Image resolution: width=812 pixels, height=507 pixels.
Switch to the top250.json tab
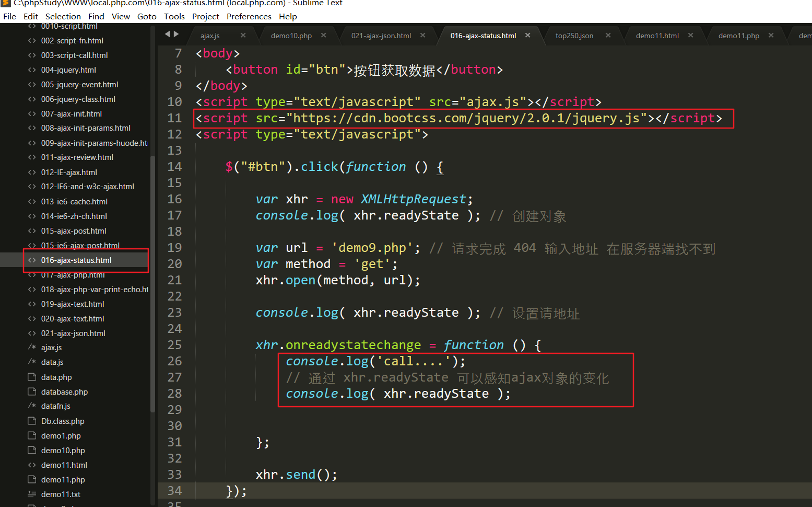574,36
